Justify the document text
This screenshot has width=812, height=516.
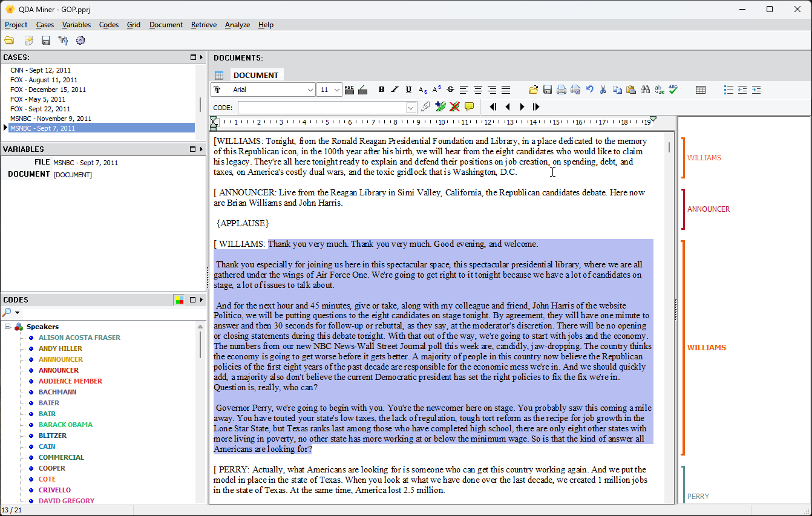coord(506,90)
